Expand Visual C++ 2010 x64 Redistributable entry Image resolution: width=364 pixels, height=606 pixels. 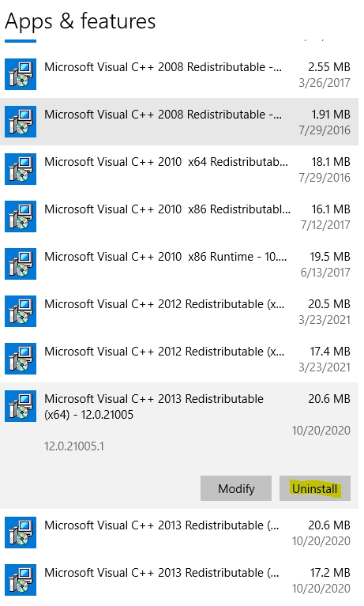click(179, 169)
